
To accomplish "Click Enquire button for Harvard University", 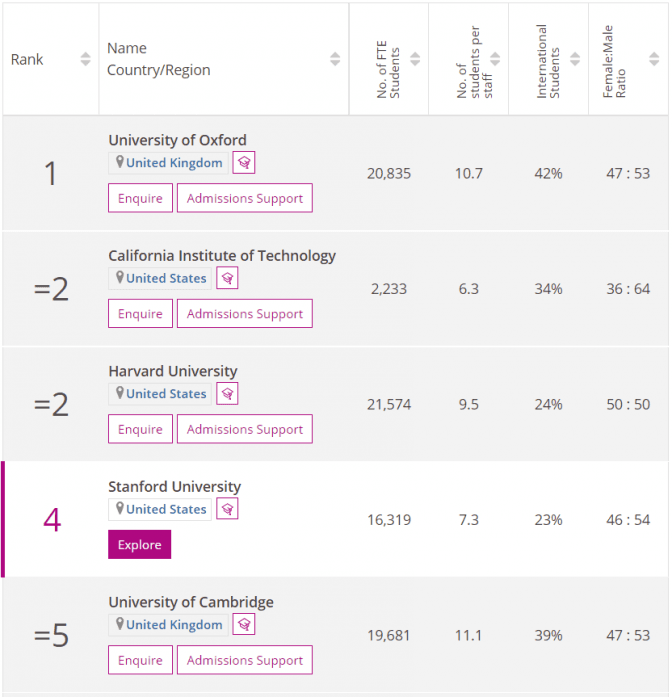I will click(140, 429).
